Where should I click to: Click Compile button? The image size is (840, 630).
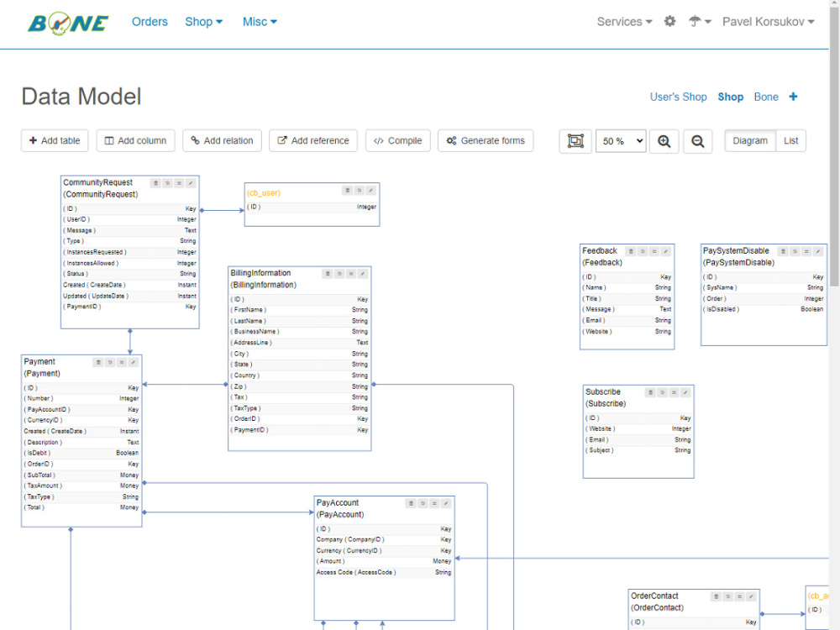click(x=398, y=141)
